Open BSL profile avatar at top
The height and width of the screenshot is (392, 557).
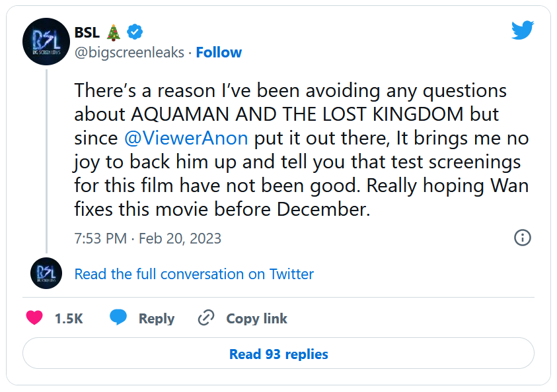coord(46,41)
